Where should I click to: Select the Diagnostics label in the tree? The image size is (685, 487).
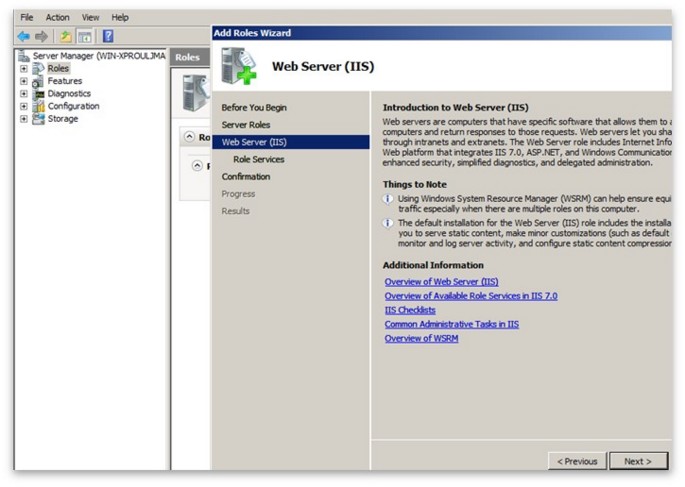tap(69, 94)
